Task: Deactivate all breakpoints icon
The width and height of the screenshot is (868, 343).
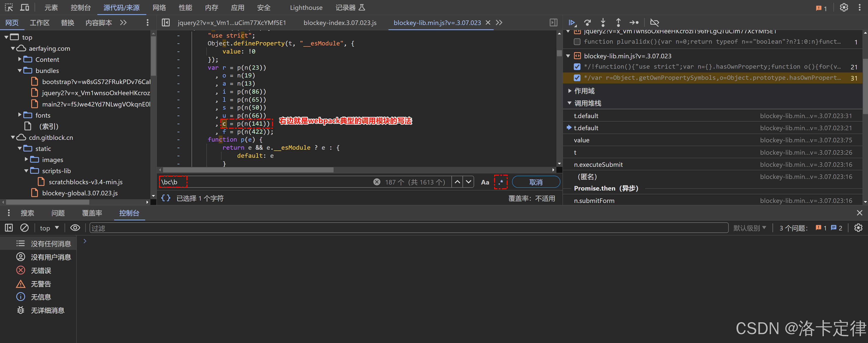Action: pos(654,22)
